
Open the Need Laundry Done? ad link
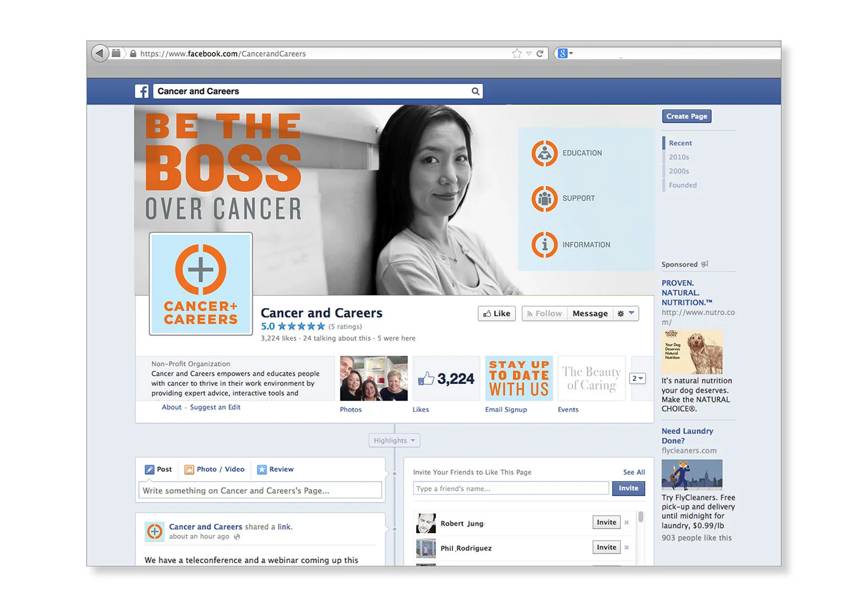(x=687, y=436)
